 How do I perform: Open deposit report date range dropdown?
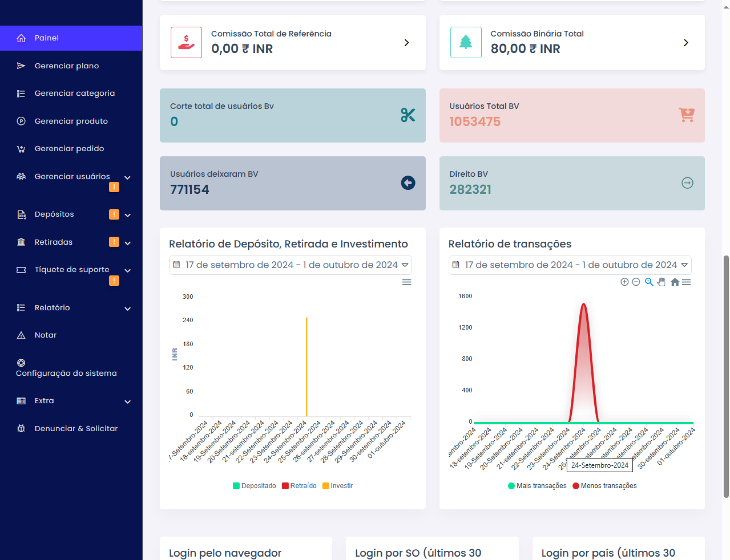click(x=290, y=265)
